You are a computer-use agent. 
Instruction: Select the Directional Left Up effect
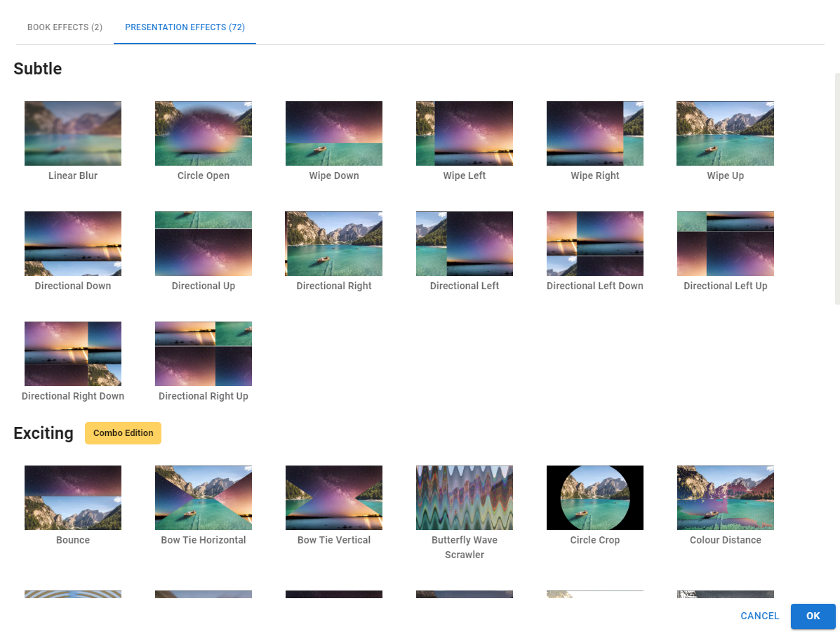(x=725, y=244)
